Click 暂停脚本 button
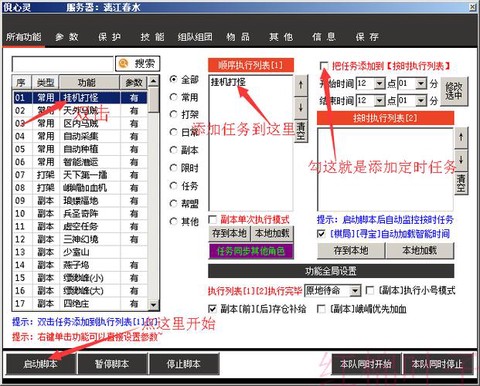This screenshot has height=386, width=480. click(112, 364)
